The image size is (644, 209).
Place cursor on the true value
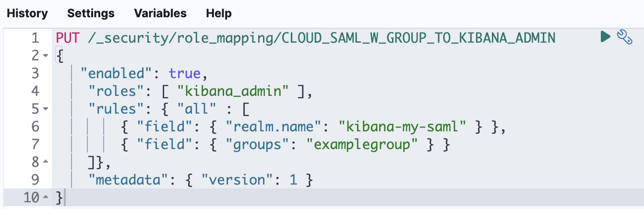pos(184,73)
